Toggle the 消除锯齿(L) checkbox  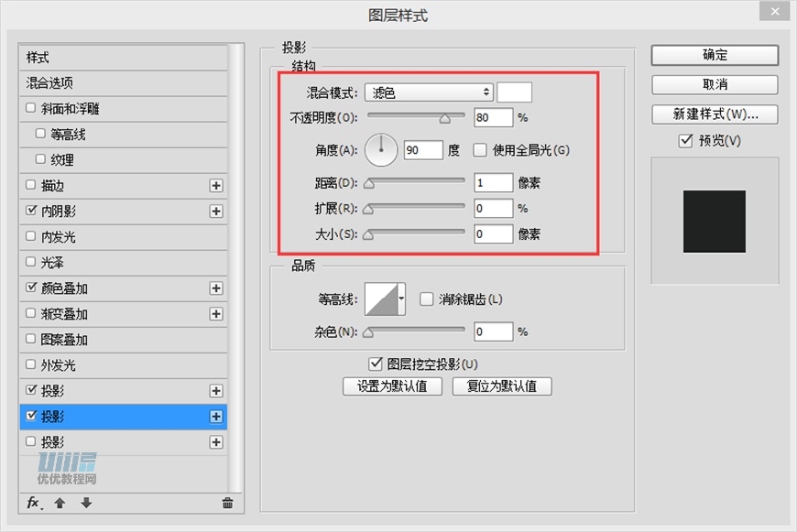(426, 299)
